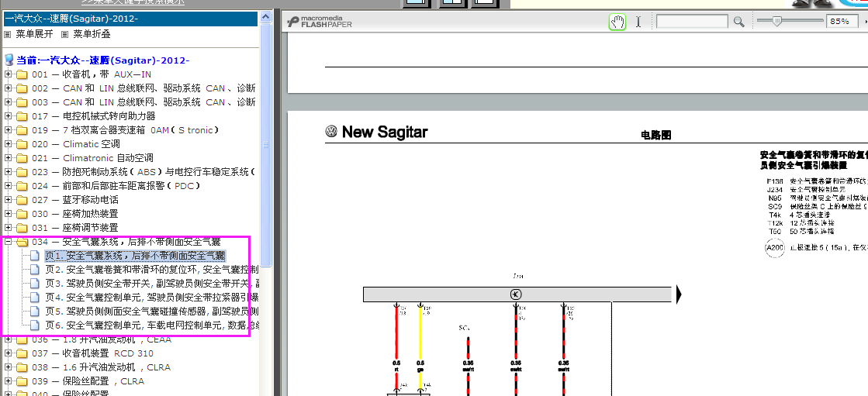868x396 pixels.
Task: Click the page icon for 页4 安全气囊控制单元
Action: 35,298
